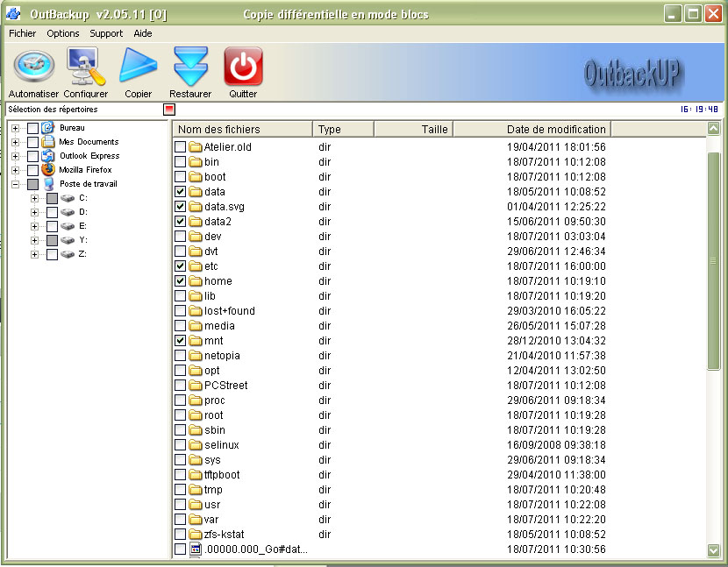Select the netopia folder row
728x567 pixels.
tap(439, 356)
